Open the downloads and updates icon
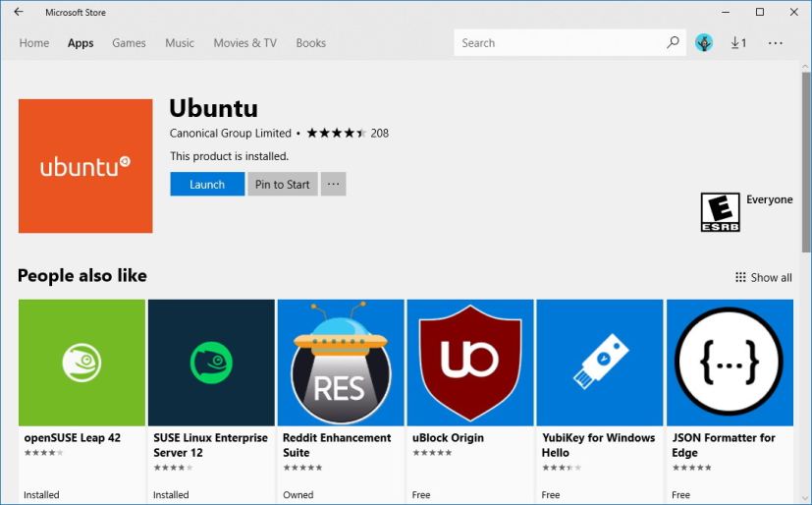Image resolution: width=812 pixels, height=505 pixels. (x=738, y=43)
